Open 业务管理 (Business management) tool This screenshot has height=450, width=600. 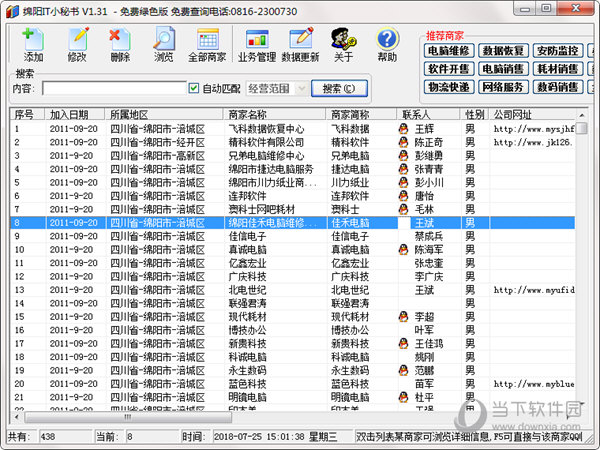(x=257, y=45)
